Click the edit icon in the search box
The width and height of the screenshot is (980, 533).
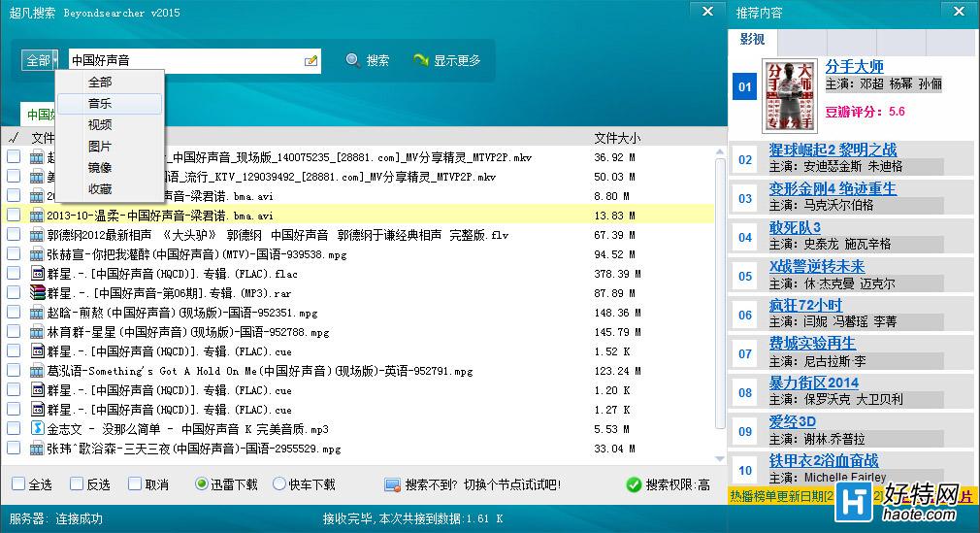tap(310, 61)
